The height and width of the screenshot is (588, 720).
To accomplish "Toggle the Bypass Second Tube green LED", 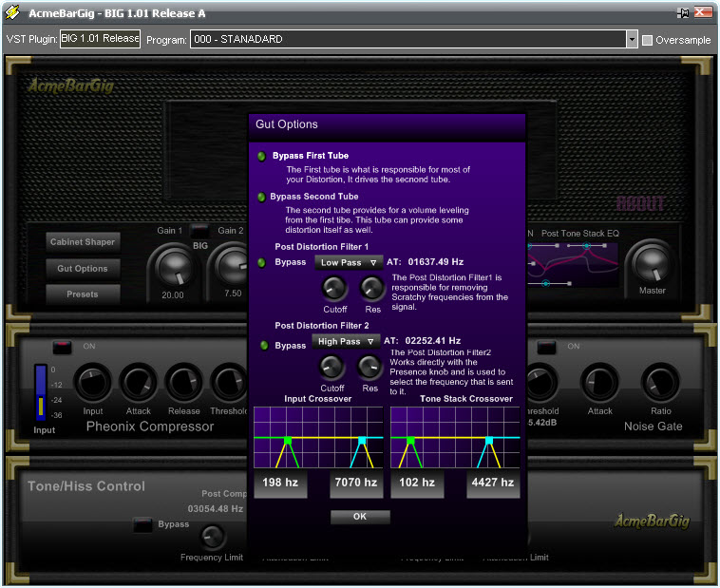I will (262, 197).
